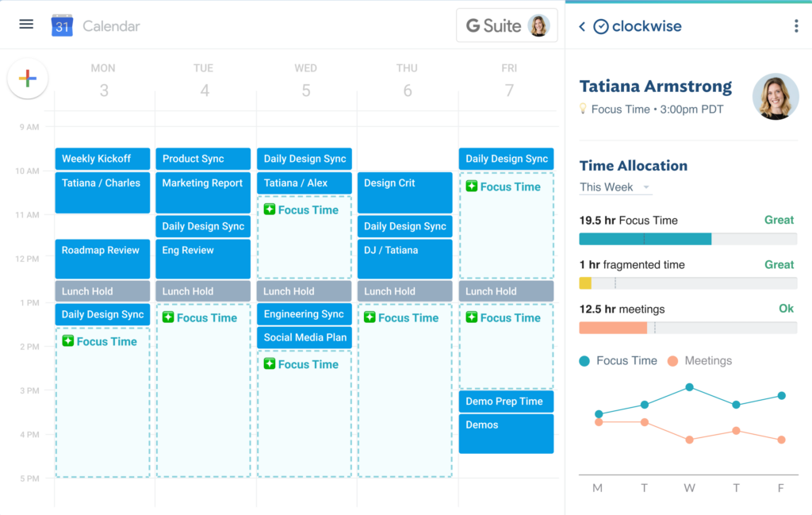Screen dimensions: 812x515
Task: Click the Google Calendar logo icon
Action: 62,25
